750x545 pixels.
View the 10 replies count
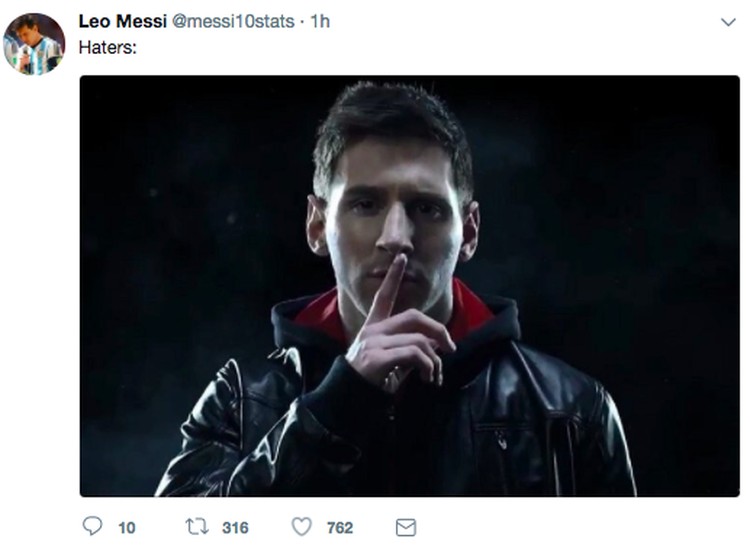click(x=127, y=528)
